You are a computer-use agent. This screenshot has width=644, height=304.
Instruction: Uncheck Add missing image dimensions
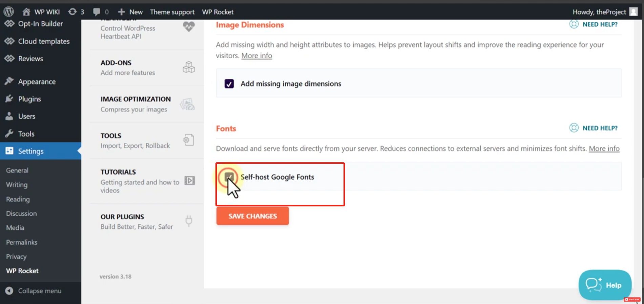(229, 84)
